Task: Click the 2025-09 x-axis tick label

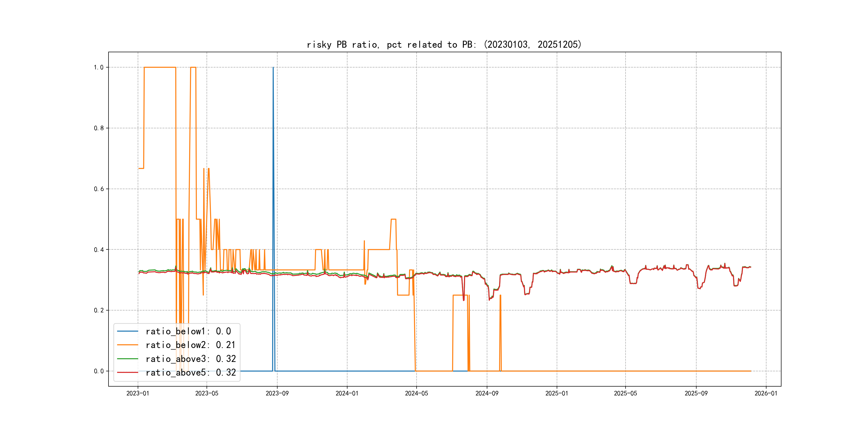Action: point(696,394)
